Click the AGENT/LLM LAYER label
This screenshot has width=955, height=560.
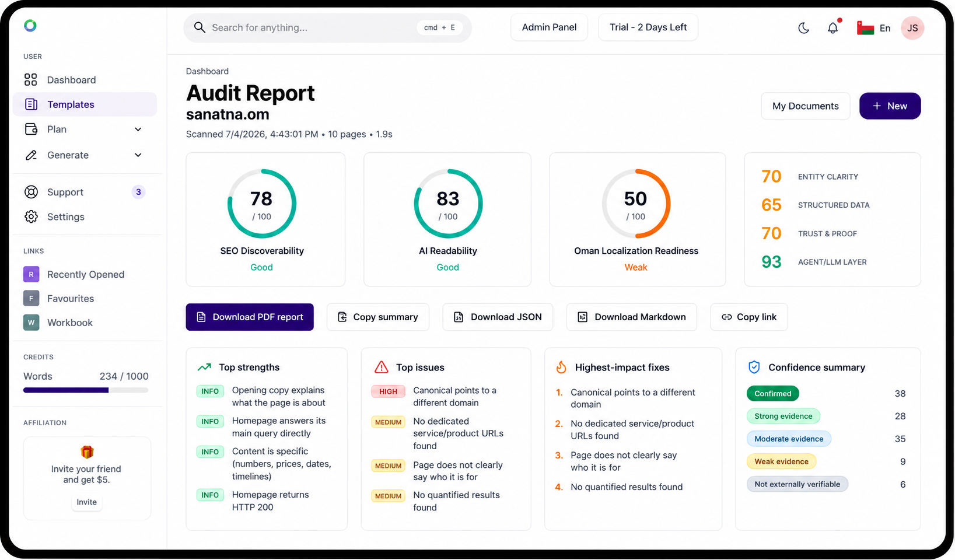832,262
